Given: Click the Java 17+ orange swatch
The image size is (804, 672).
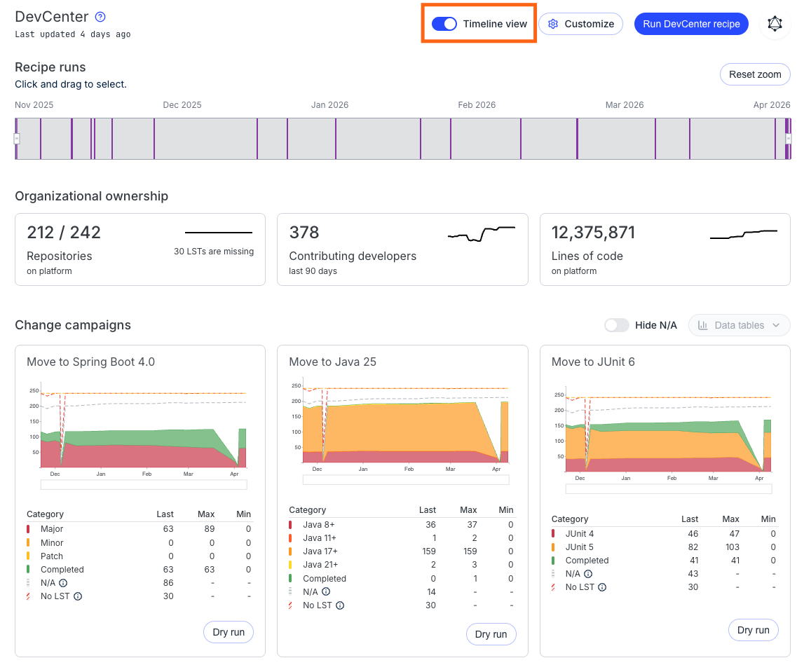Looking at the screenshot, I should click(290, 551).
